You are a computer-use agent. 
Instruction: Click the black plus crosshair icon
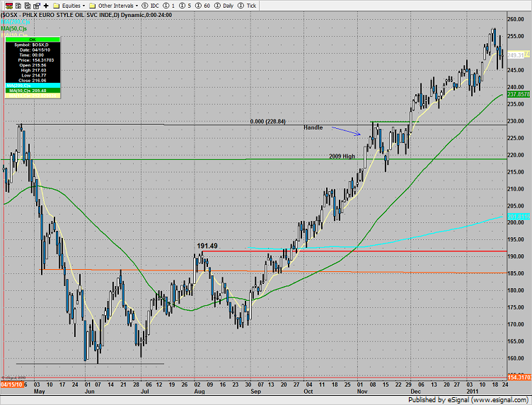tap(46, 4)
